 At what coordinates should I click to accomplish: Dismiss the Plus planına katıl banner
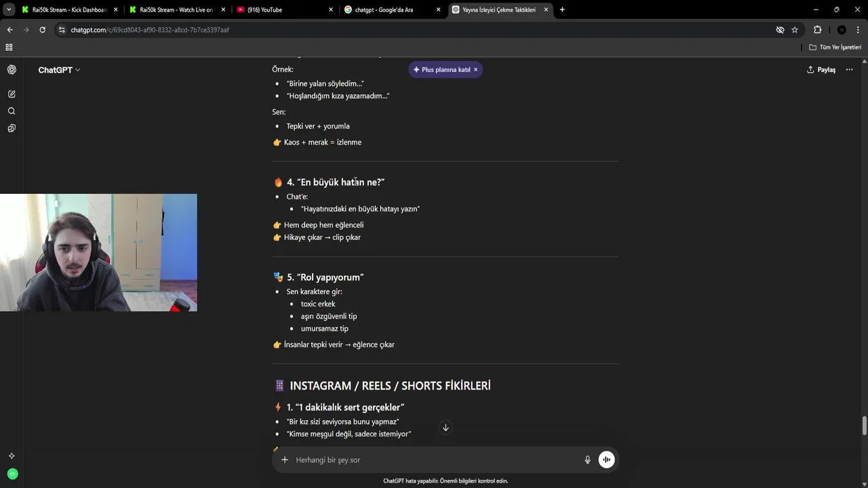pos(476,70)
